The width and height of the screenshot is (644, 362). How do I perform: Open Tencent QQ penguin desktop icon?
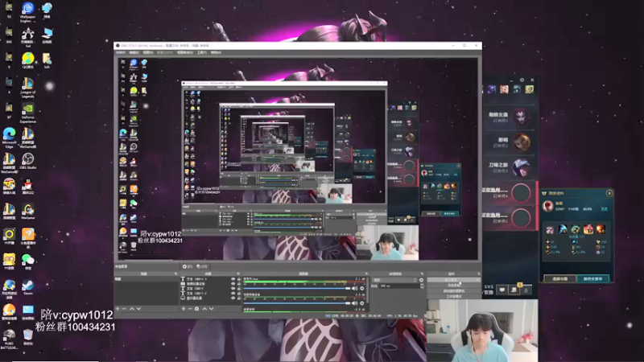[x=28, y=187]
